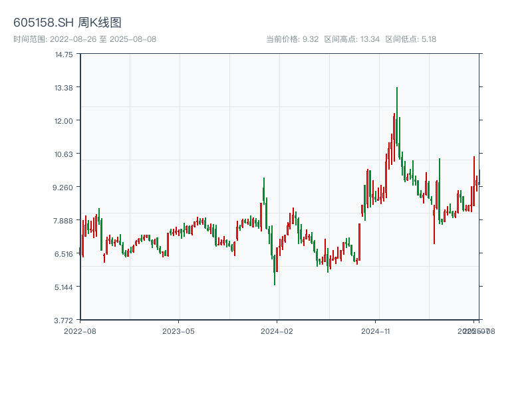Viewport: 532px width, 399px height.
Task: Click the 2024-02 x-axis date label
Action: 277,331
